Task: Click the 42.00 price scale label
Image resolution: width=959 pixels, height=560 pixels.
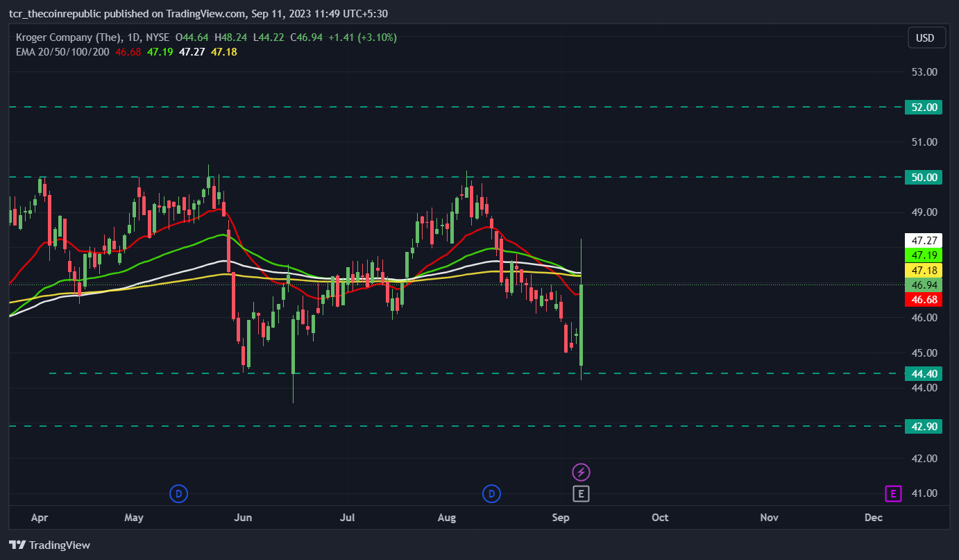Action: 924,459
